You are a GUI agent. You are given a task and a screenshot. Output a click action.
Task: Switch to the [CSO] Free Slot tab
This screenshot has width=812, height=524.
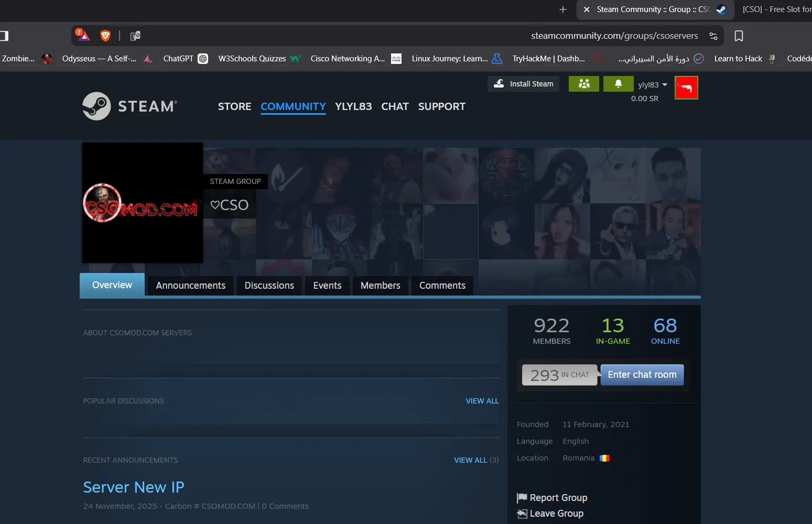point(775,9)
